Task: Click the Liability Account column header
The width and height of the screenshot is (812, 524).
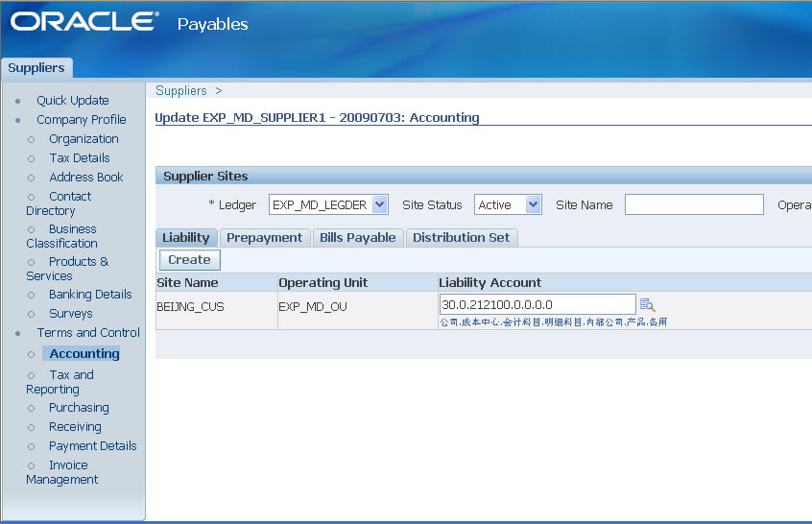Action: 490,283
